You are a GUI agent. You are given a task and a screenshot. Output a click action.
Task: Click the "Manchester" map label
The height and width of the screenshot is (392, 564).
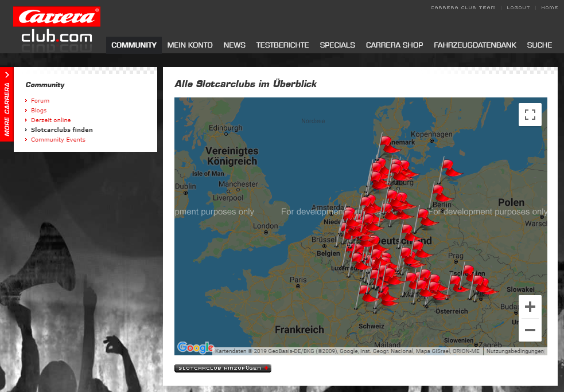(238, 184)
